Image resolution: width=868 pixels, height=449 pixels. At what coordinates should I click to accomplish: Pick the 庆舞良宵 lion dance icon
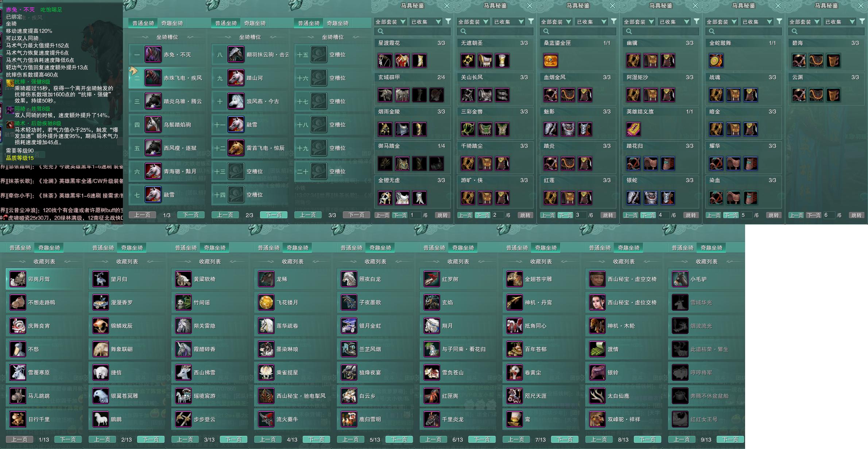coord(18,326)
